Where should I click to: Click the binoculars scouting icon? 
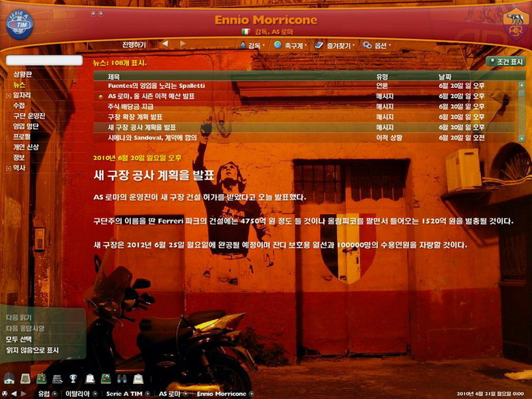click(122, 379)
